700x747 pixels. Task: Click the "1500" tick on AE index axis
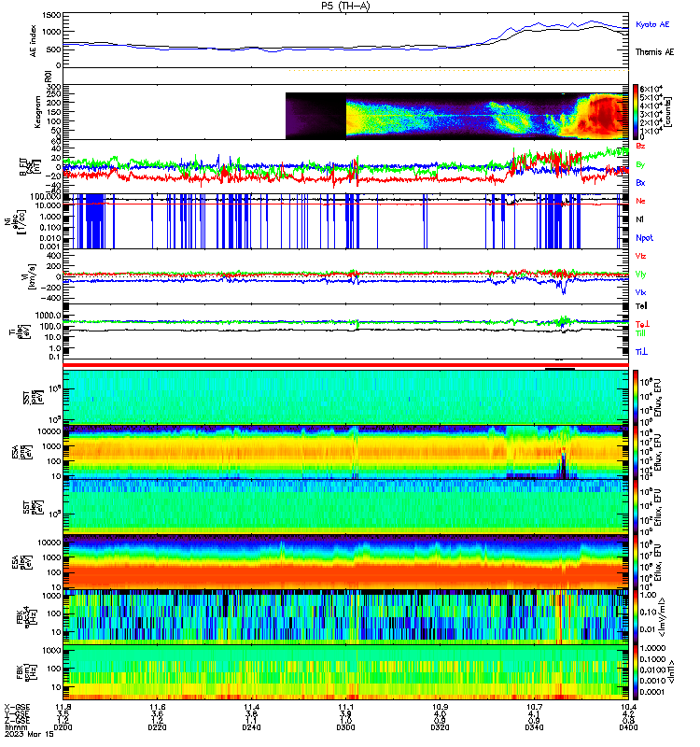[51, 15]
